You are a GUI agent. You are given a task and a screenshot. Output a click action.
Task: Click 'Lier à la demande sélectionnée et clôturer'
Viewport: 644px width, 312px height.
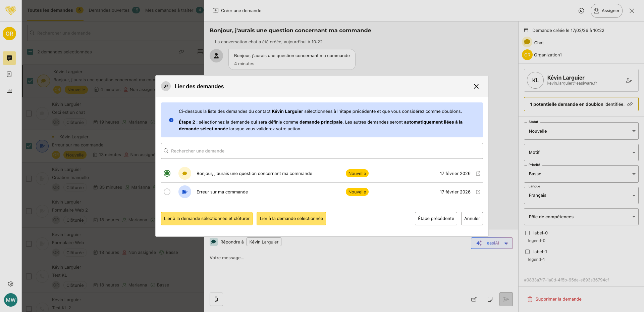(x=207, y=219)
